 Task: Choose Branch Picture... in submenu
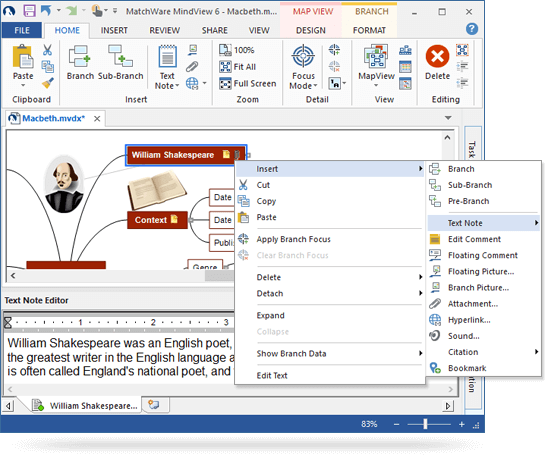(484, 287)
